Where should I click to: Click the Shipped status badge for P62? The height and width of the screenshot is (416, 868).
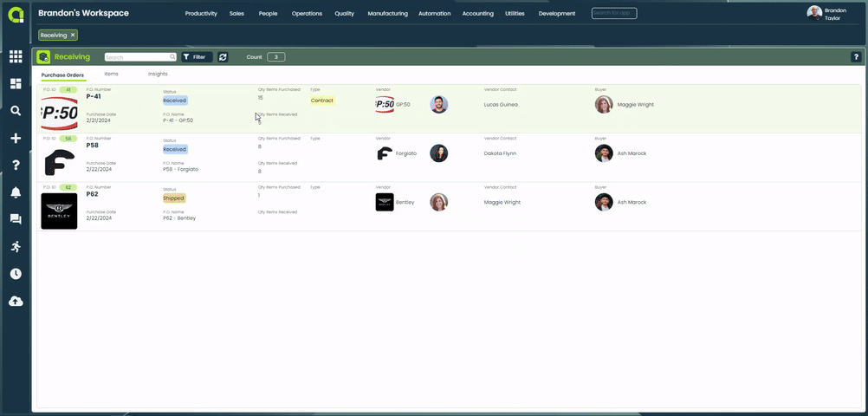point(174,198)
